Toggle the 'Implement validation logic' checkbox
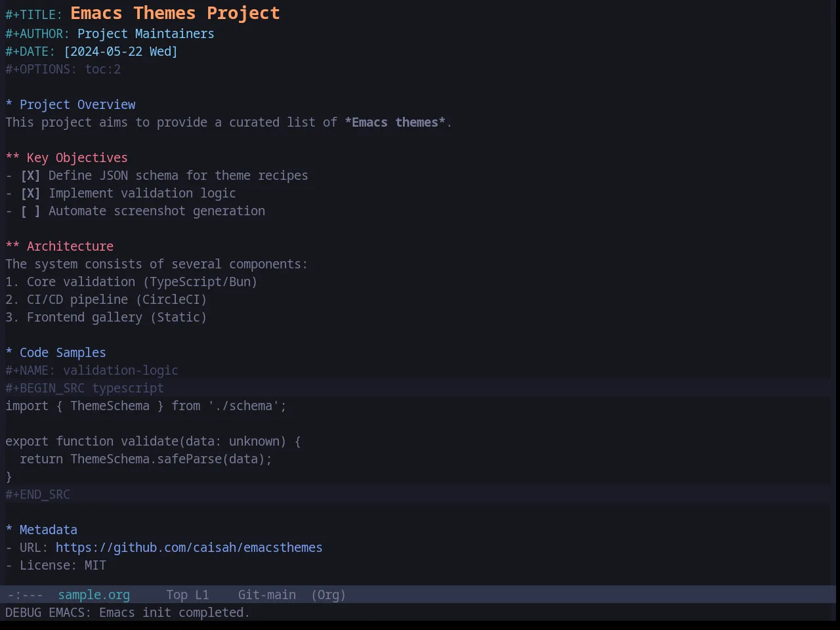Image resolution: width=840 pixels, height=630 pixels. pyautogui.click(x=30, y=193)
